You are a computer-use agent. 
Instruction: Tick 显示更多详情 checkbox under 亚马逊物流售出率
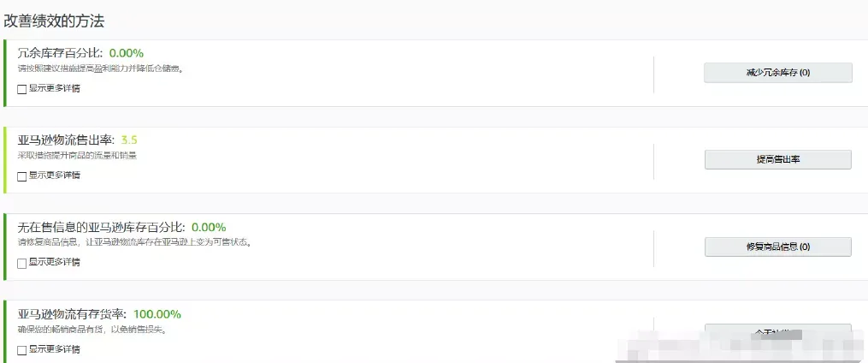tap(22, 176)
